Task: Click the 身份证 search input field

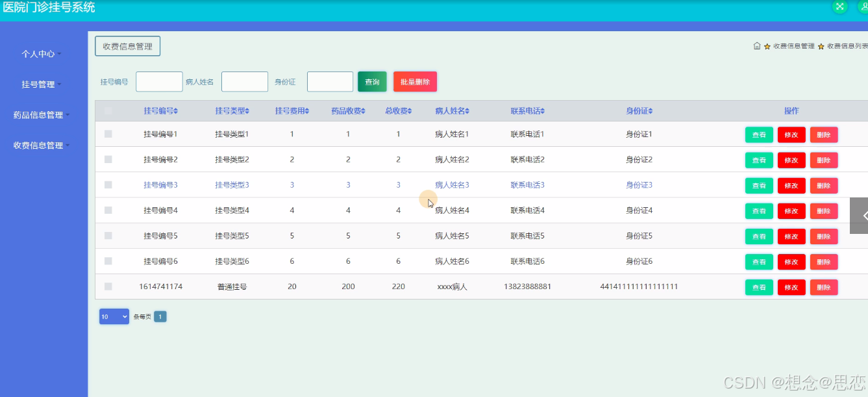Action: click(330, 82)
